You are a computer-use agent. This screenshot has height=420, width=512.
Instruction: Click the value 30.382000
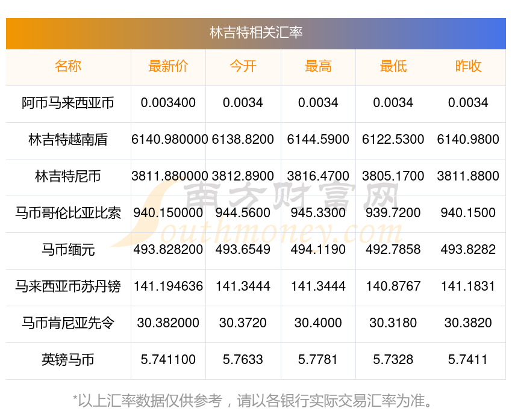[168, 323]
